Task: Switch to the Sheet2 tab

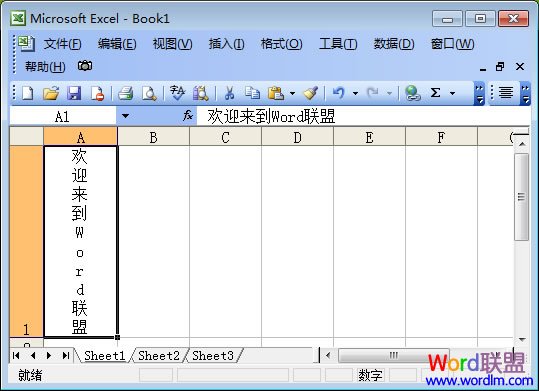Action: [x=159, y=356]
